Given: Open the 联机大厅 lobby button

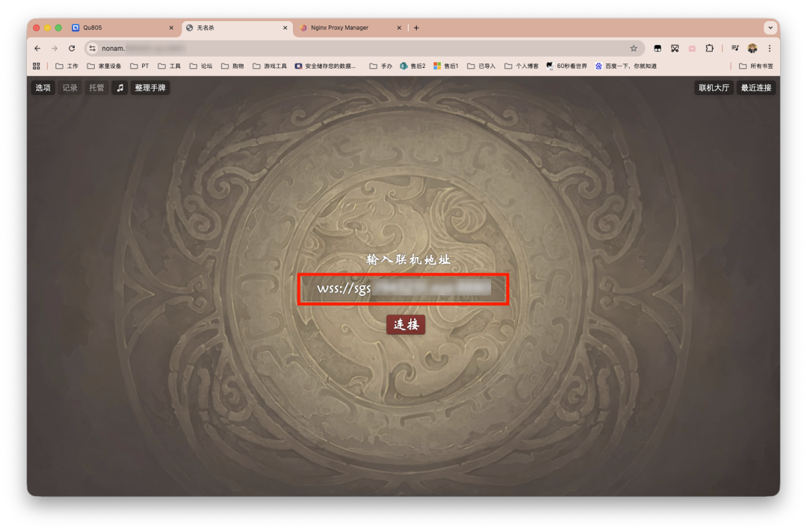Looking at the screenshot, I should pyautogui.click(x=714, y=88).
